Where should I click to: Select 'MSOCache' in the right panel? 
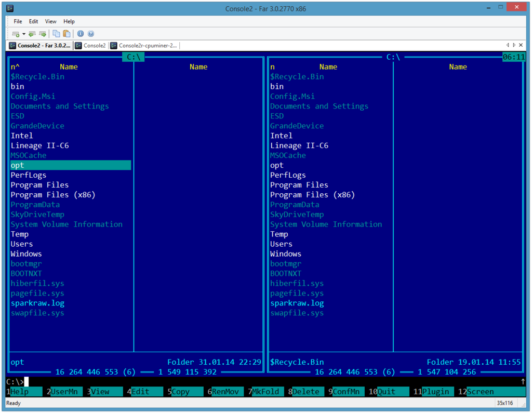pos(288,155)
